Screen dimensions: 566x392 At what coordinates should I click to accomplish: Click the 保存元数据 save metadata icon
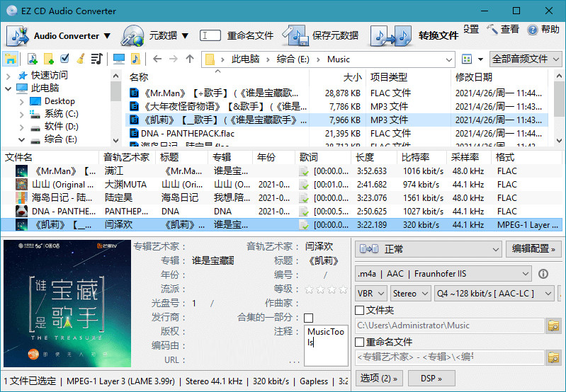[x=295, y=35]
